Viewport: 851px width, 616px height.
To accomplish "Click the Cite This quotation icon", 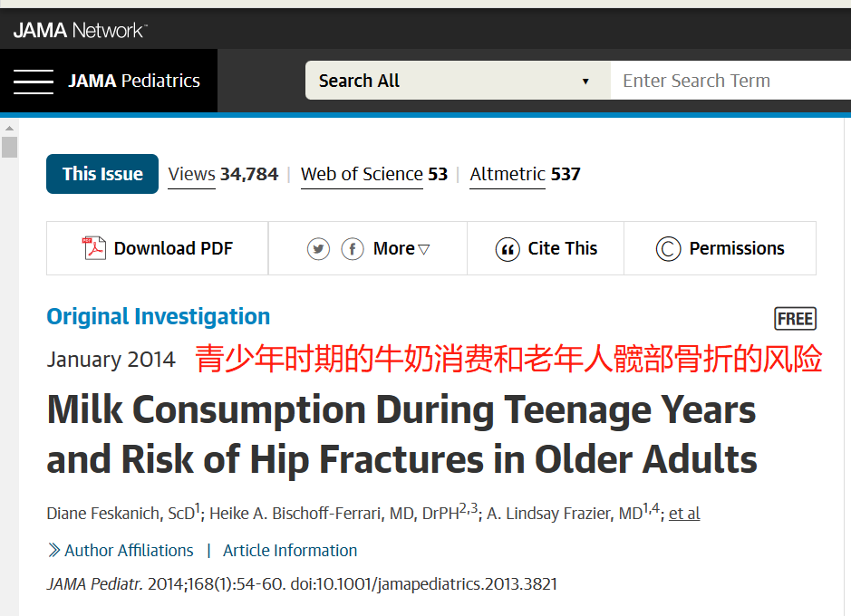I will click(x=508, y=249).
